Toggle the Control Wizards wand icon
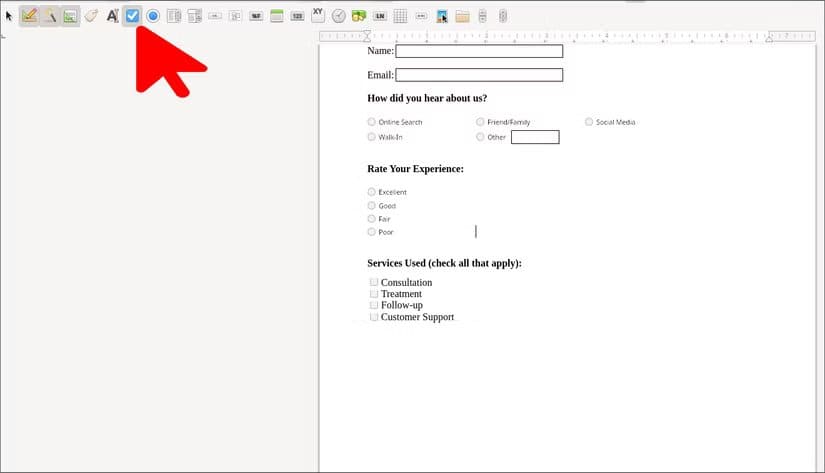 click(x=50, y=16)
